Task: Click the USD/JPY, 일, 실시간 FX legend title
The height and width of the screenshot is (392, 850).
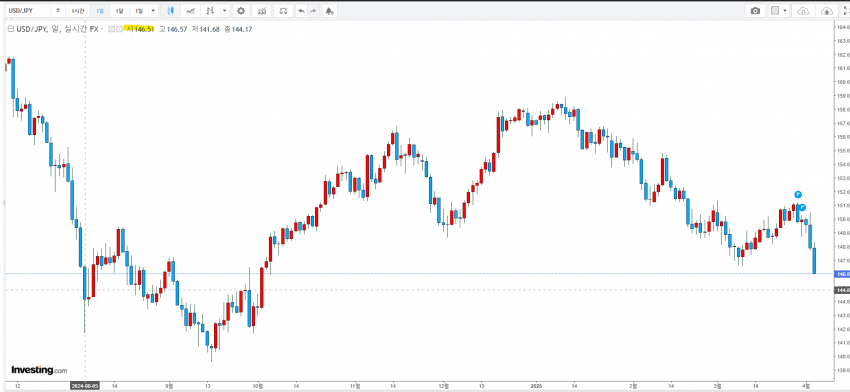Action: pyautogui.click(x=56, y=29)
